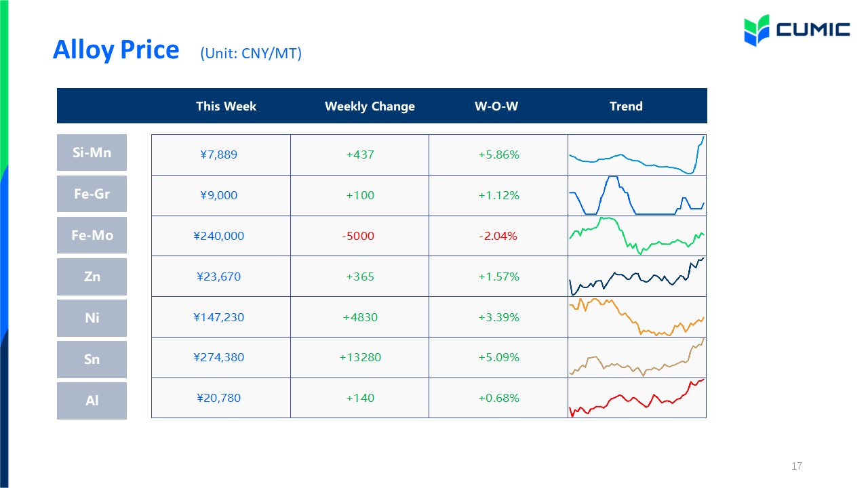Image resolution: width=868 pixels, height=488 pixels.
Task: Click the Fe-Gr blue trend chart
Action: point(637,195)
